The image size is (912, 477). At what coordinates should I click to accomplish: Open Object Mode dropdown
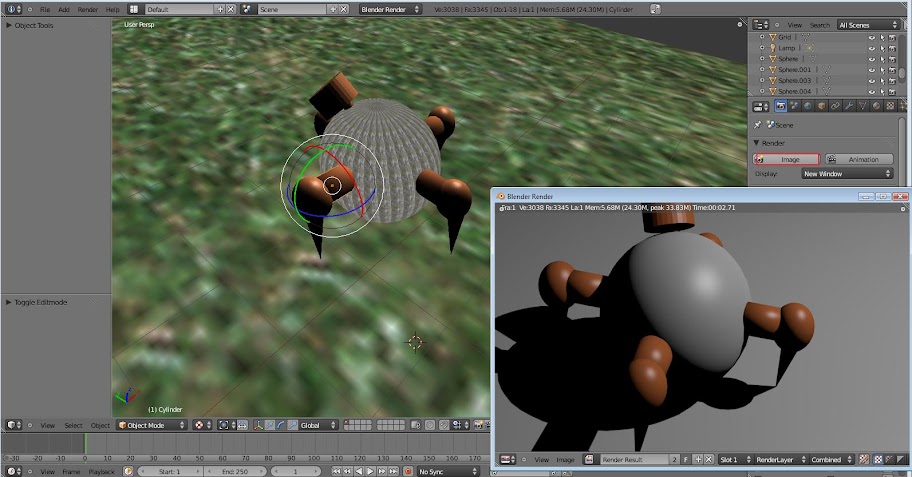[x=151, y=425]
